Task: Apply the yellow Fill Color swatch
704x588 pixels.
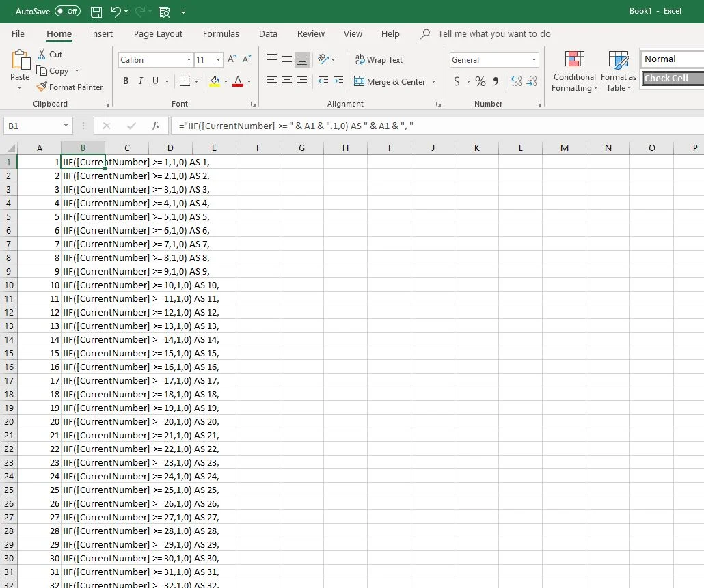Action: (215, 82)
